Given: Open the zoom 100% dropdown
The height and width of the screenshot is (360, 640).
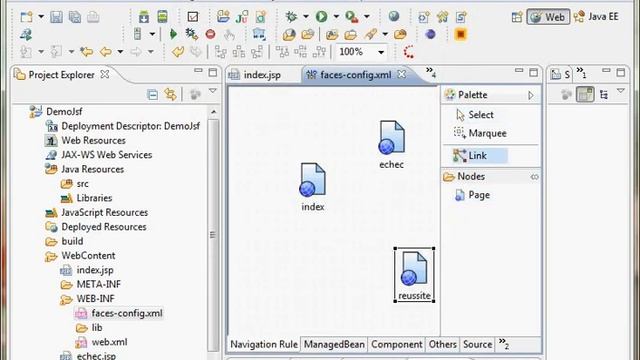Looking at the screenshot, I should click(x=381, y=52).
